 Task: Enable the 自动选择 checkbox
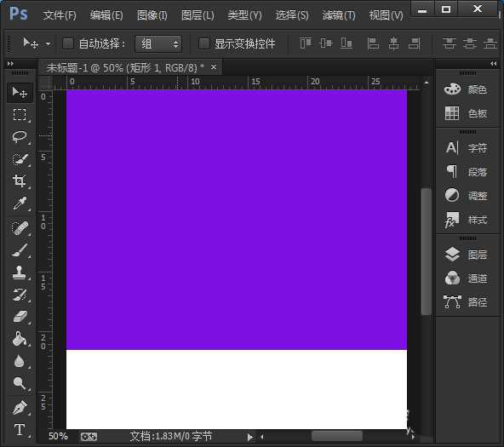tap(68, 43)
